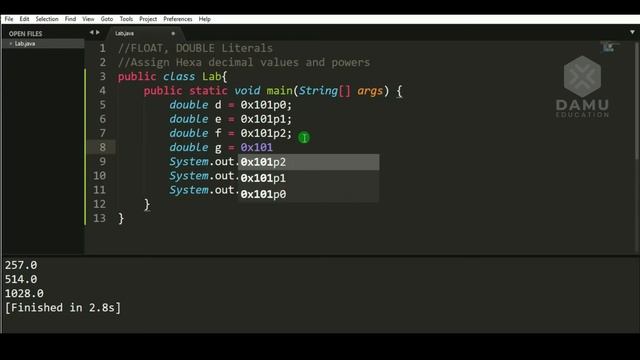This screenshot has height=360, width=640.
Task: Open the File menu
Action: [x=9, y=19]
